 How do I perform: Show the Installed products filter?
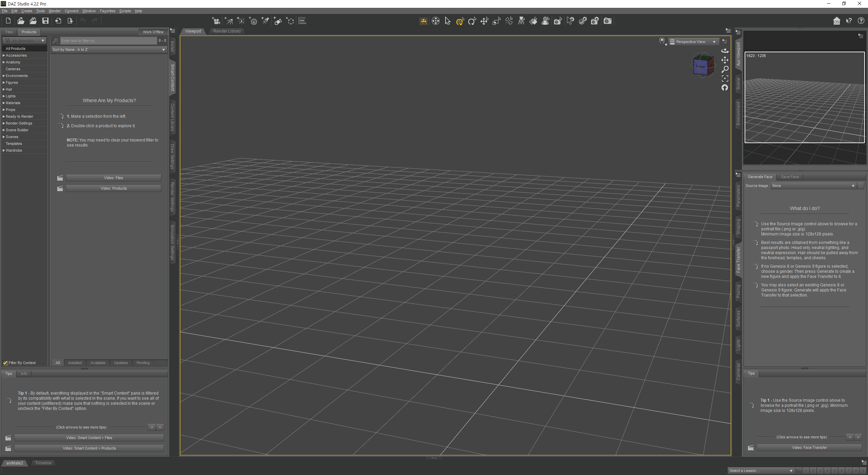[75, 363]
